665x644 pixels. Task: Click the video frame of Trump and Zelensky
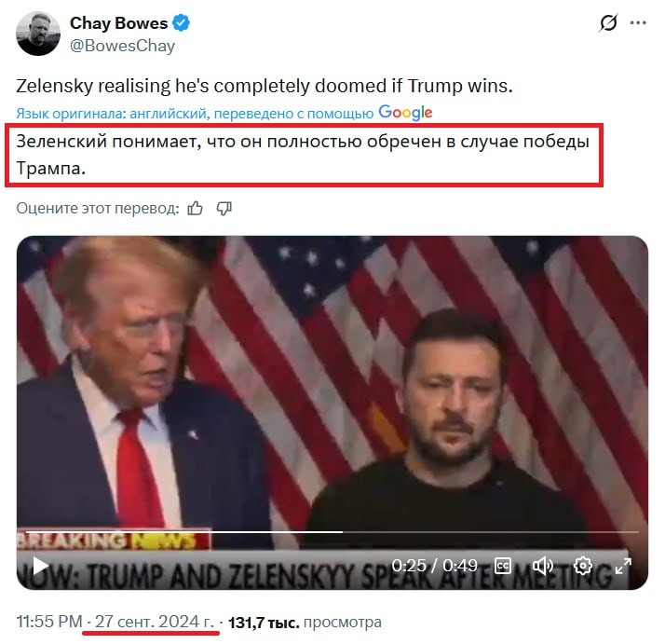click(332, 382)
